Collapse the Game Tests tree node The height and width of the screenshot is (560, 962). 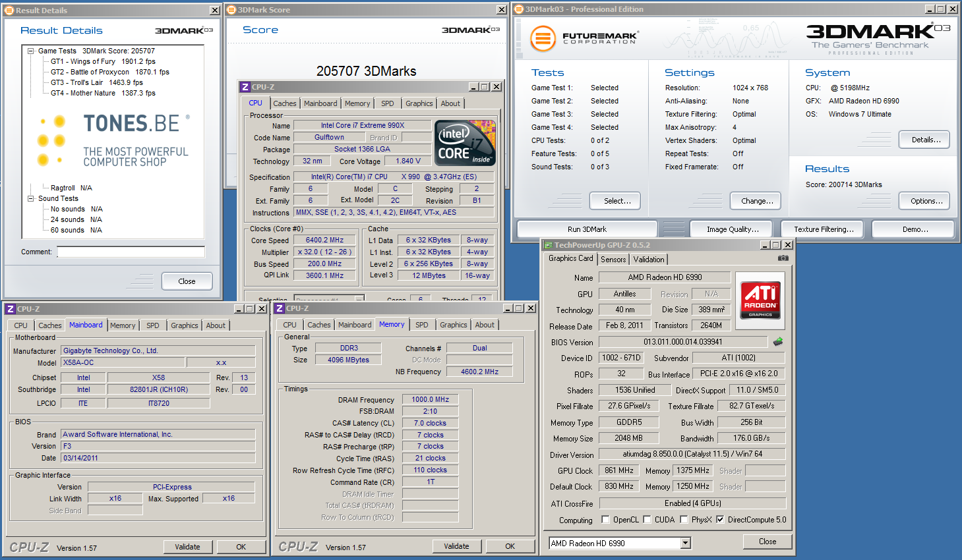tap(30, 51)
